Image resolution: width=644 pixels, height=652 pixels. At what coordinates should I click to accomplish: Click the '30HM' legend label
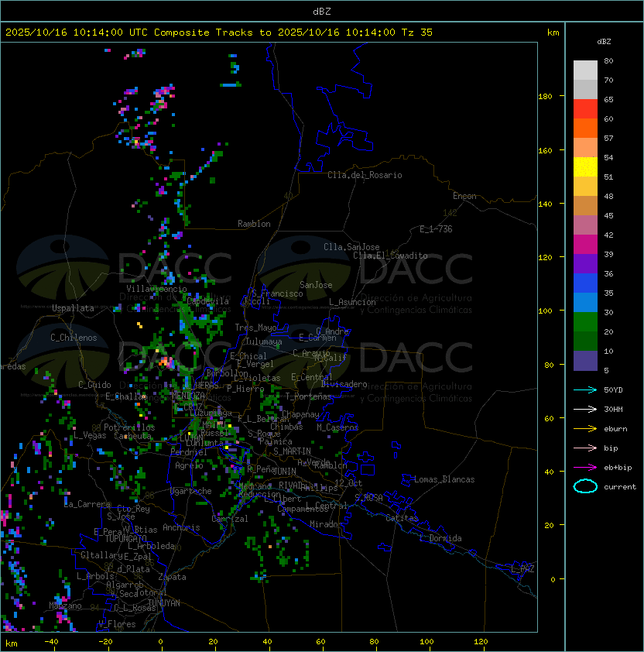click(613, 409)
